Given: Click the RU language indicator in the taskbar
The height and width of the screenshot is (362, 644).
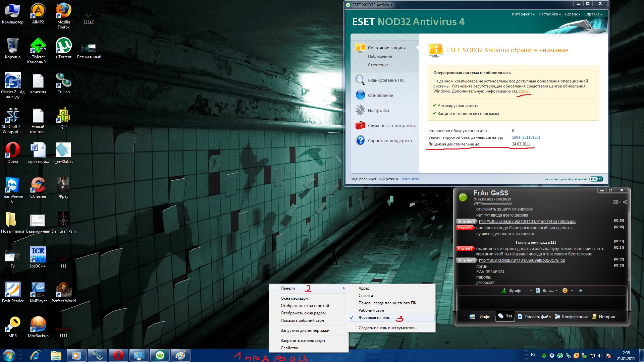Looking at the screenshot, I should point(533,355).
